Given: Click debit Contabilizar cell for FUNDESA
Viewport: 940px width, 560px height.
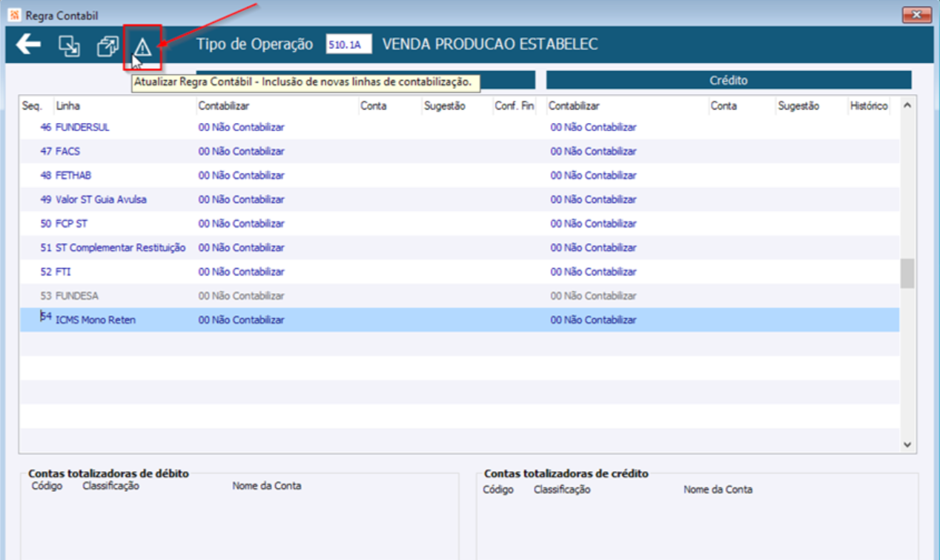Looking at the screenshot, I should click(242, 296).
